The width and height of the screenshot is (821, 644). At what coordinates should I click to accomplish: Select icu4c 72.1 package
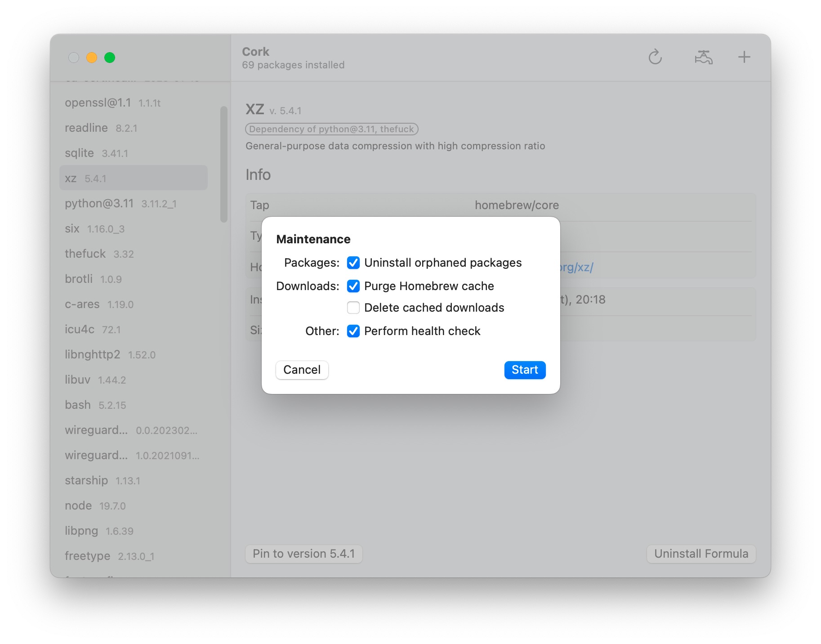[x=134, y=330]
